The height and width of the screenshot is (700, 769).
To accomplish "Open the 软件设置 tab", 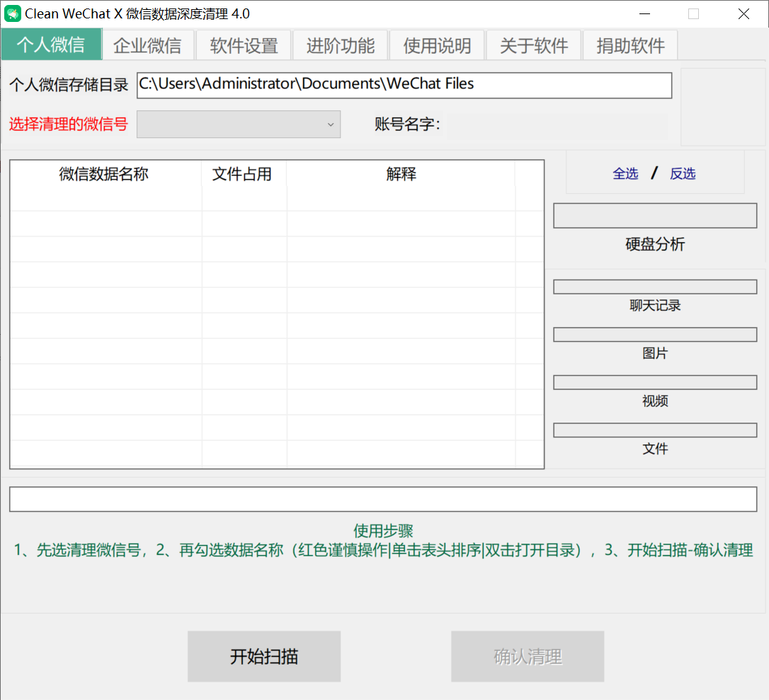I will coord(244,46).
